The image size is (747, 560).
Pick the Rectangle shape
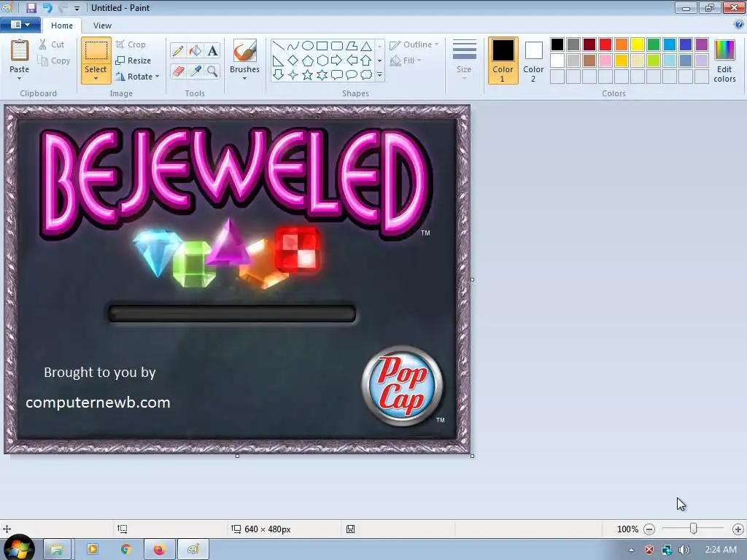coord(322,46)
